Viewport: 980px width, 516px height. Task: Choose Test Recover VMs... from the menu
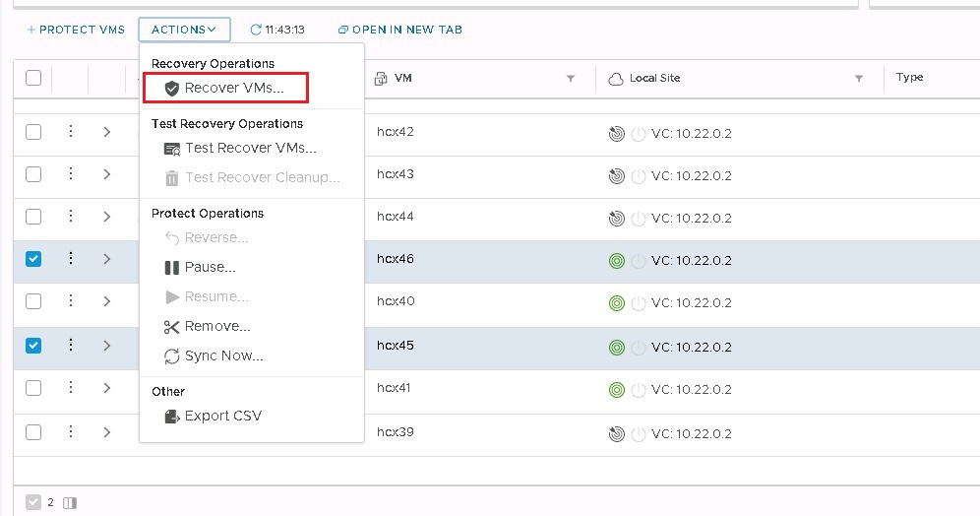(x=251, y=149)
